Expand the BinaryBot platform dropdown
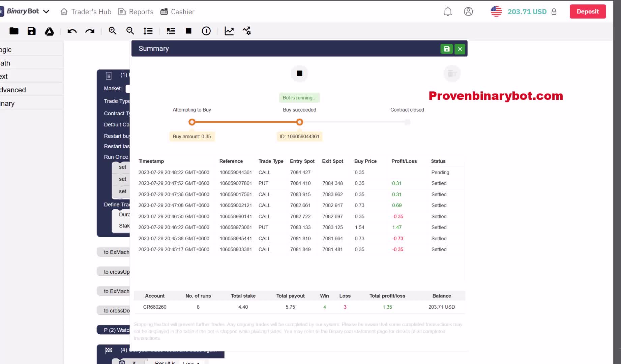 tap(46, 11)
